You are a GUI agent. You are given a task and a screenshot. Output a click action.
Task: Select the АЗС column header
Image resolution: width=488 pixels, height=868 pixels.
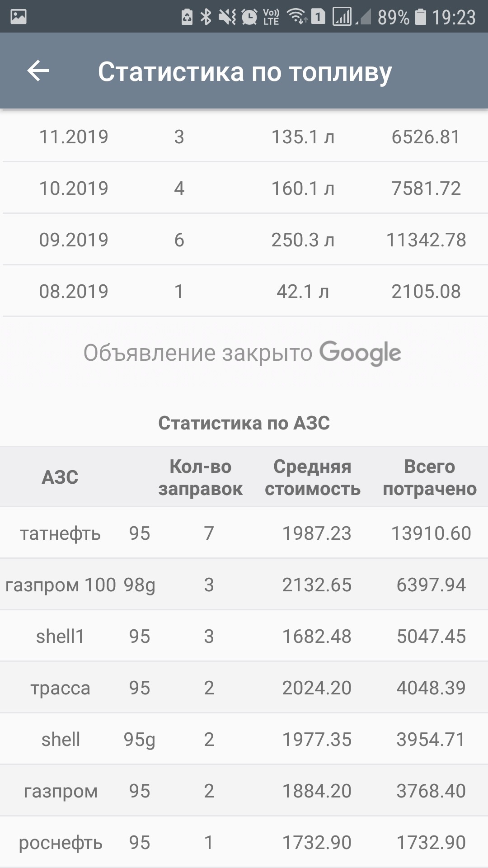pyautogui.click(x=60, y=477)
